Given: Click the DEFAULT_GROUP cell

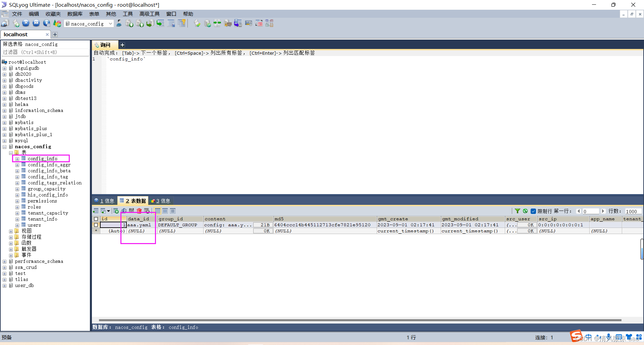Looking at the screenshot, I should click(x=180, y=225).
